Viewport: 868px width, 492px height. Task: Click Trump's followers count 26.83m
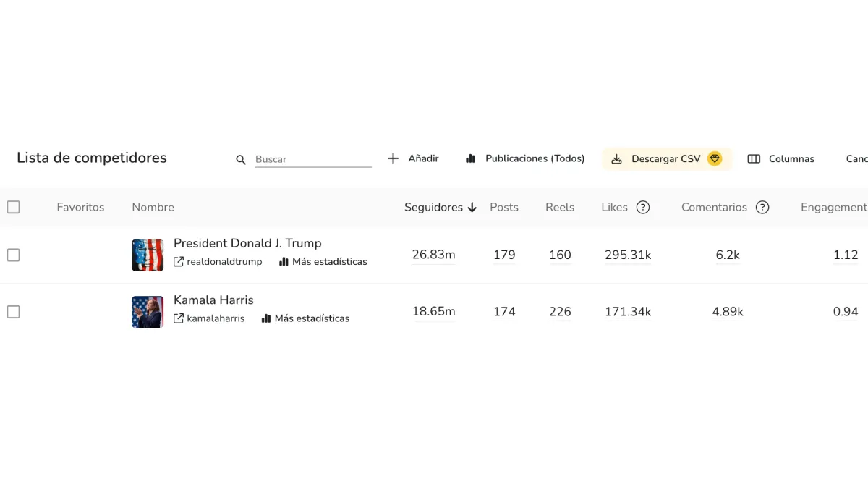[433, 255]
